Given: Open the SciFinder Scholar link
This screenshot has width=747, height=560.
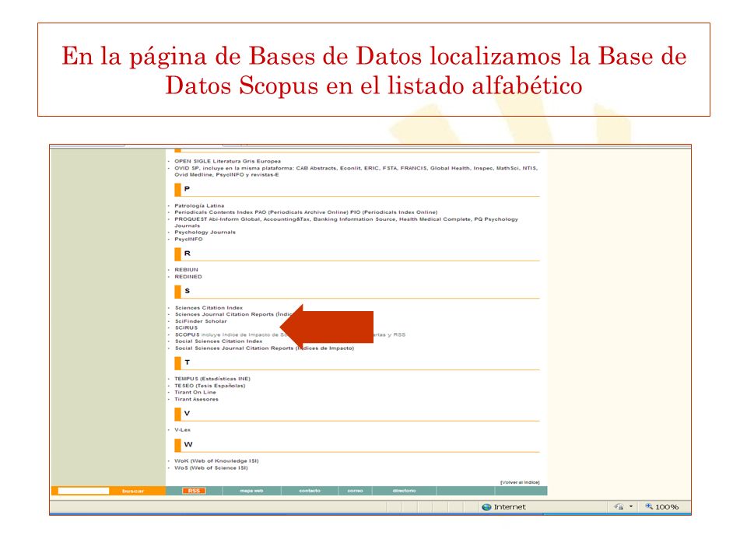Looking at the screenshot, I should 201,321.
